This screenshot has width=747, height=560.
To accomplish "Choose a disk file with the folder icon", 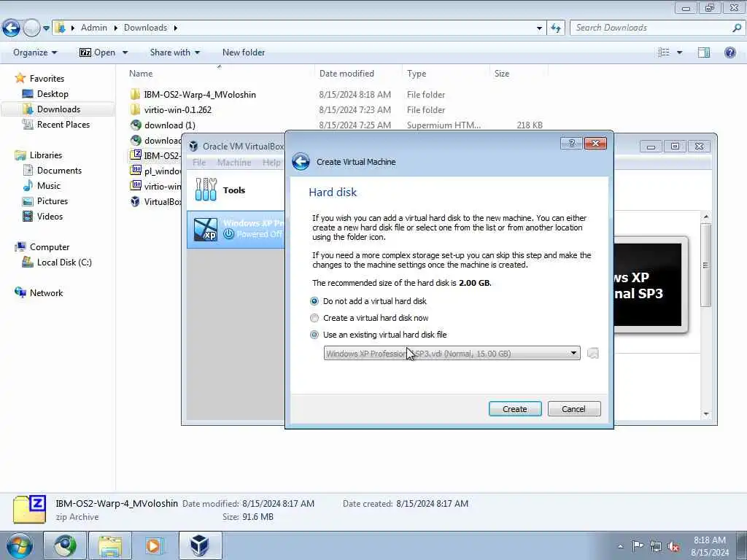I will point(592,354).
